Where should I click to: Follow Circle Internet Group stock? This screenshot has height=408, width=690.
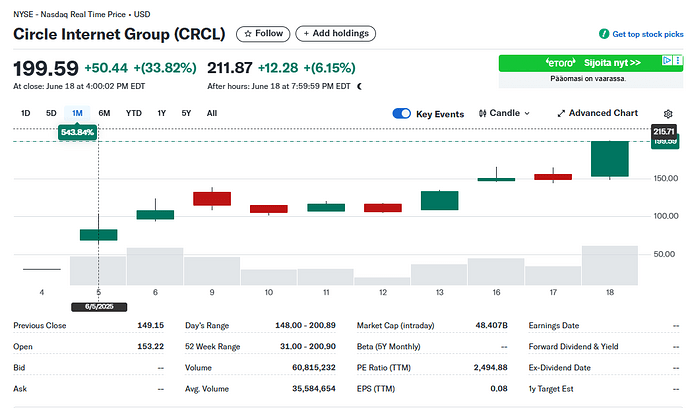[263, 34]
